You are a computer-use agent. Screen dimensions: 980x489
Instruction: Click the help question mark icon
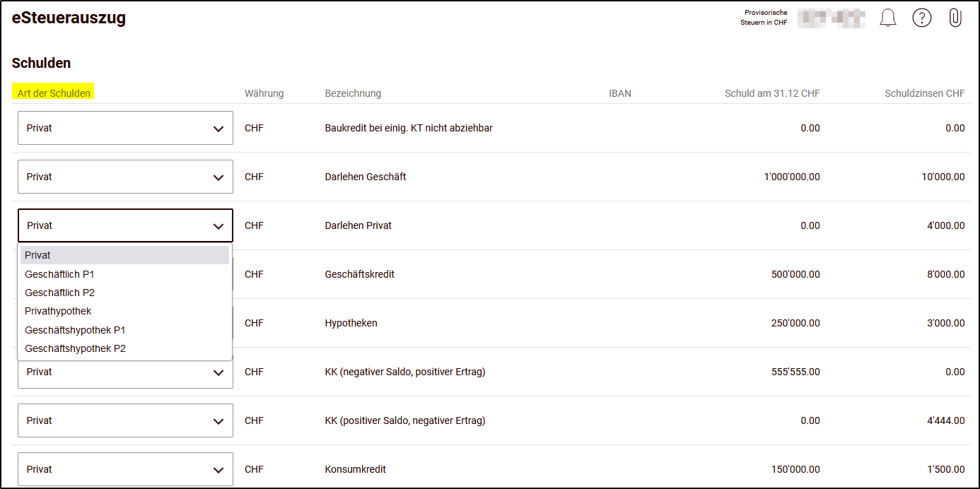922,18
